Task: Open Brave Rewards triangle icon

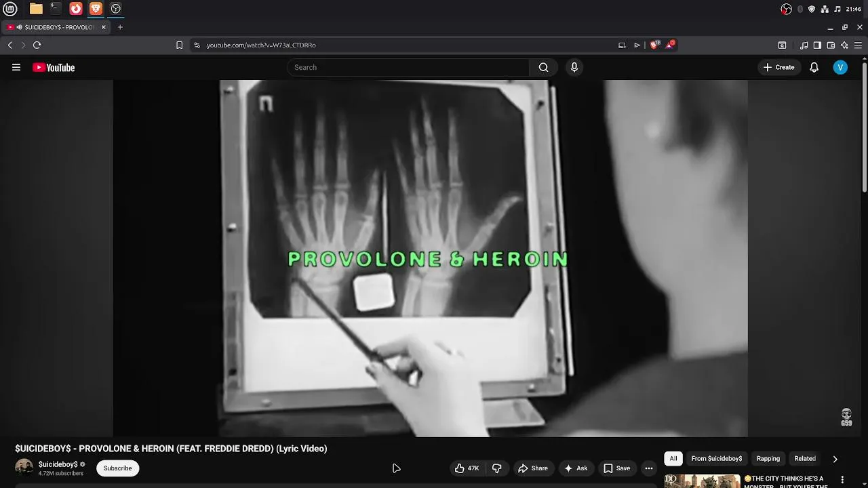Action: pyautogui.click(x=671, y=45)
